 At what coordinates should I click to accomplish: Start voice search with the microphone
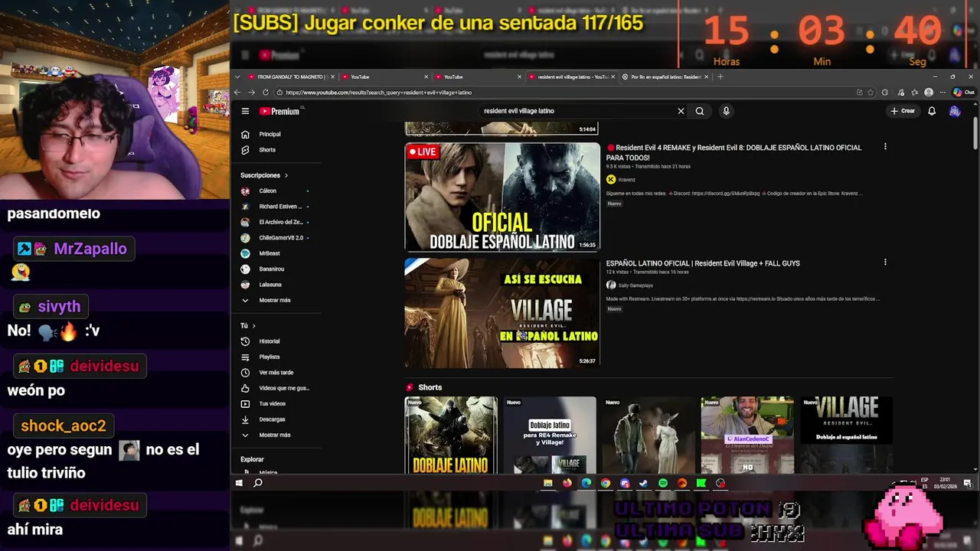pos(726,111)
